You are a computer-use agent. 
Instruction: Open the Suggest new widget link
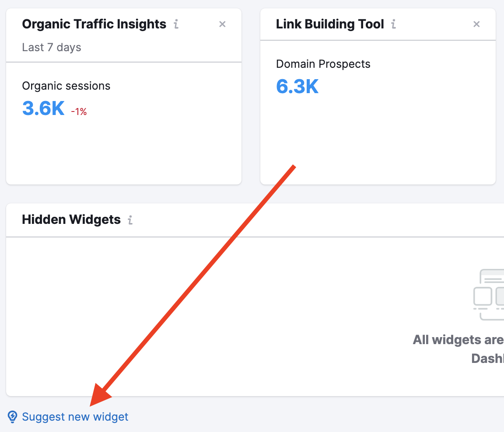click(x=75, y=417)
